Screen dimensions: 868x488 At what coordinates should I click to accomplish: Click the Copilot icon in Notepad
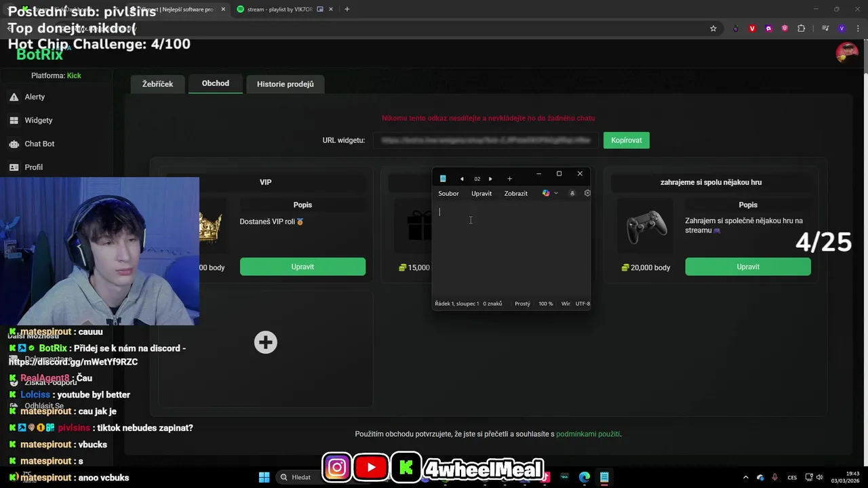pos(546,193)
